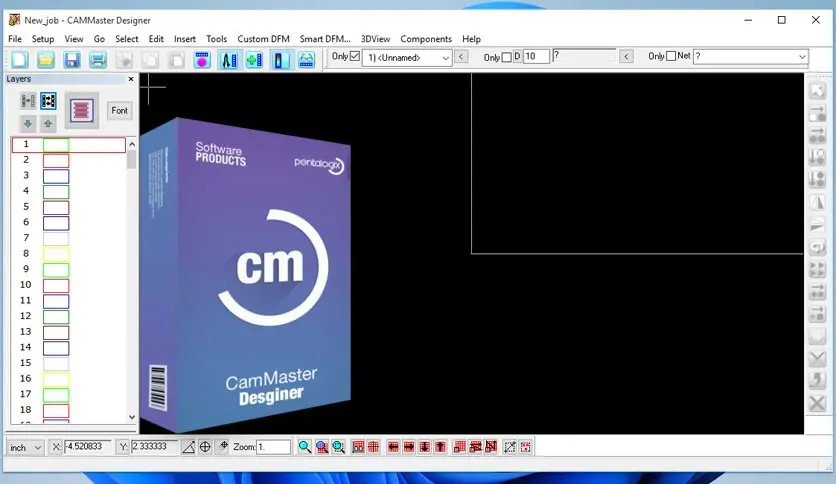The height and width of the screenshot is (484, 836).
Task: Open the 3DView menu
Action: 375,39
